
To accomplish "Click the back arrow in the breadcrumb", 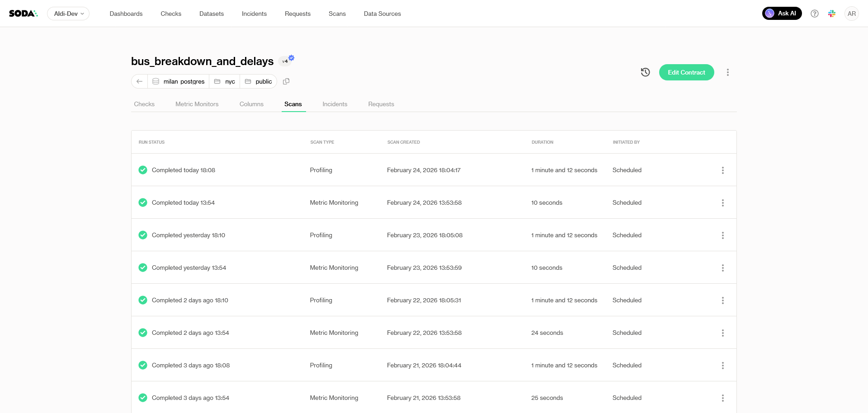I will [140, 81].
